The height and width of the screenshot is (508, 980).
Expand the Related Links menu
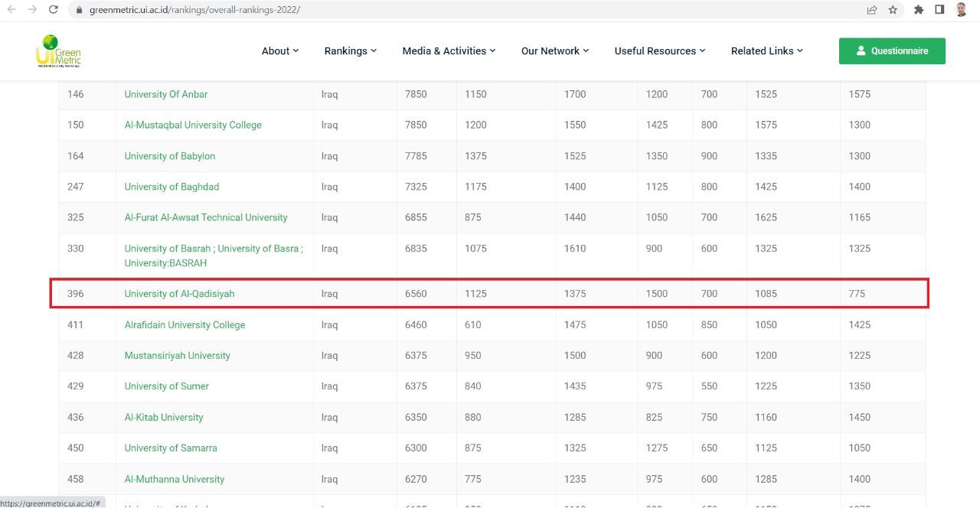click(x=767, y=50)
